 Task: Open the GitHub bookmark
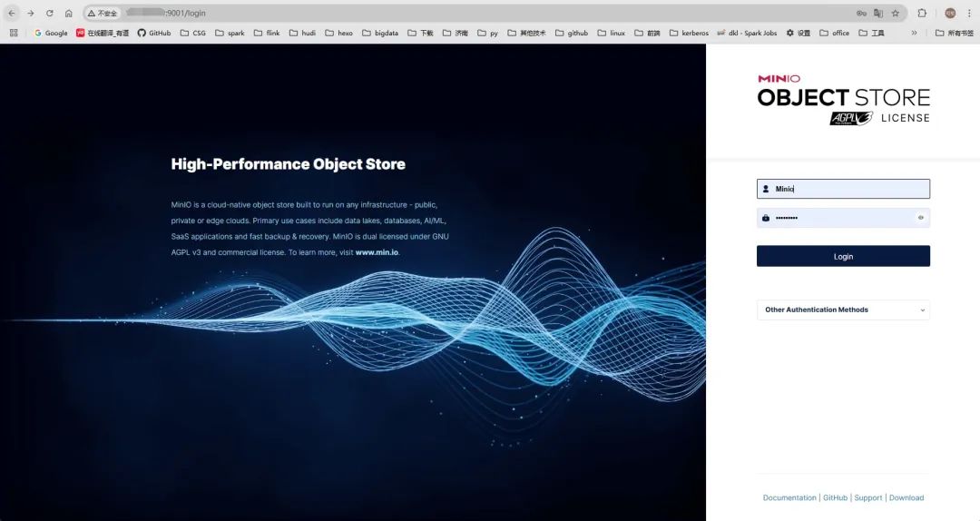point(153,33)
